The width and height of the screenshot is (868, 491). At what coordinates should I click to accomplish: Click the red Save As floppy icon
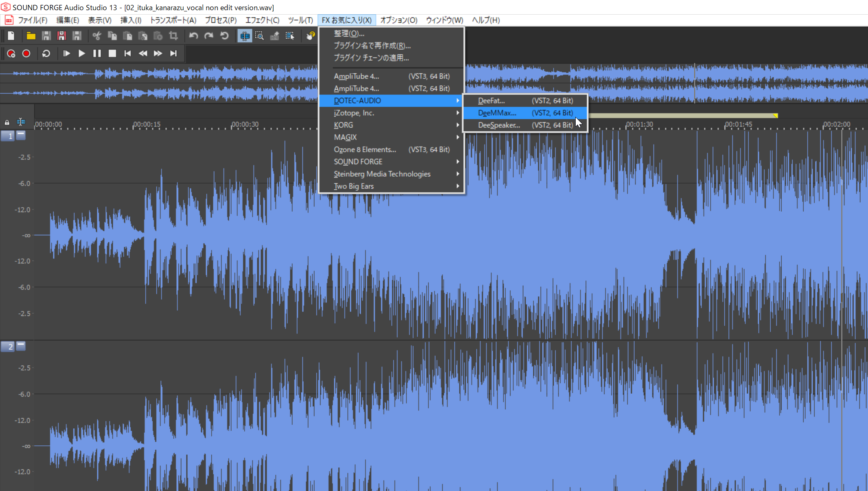[x=61, y=36]
